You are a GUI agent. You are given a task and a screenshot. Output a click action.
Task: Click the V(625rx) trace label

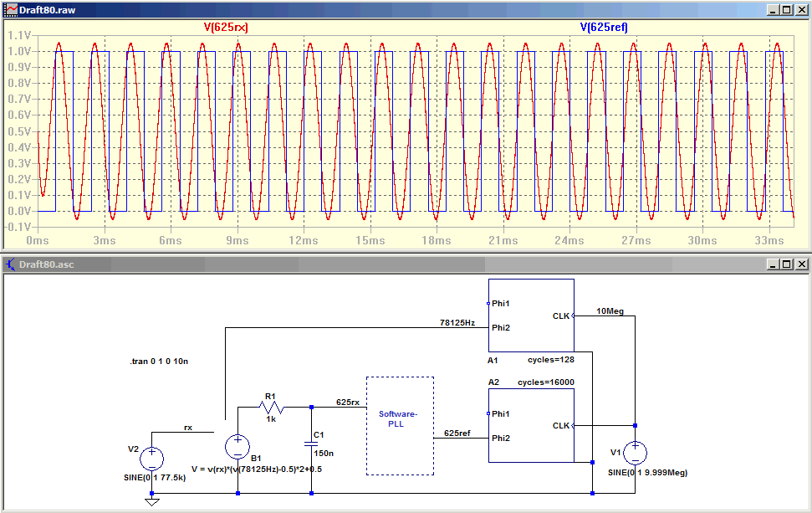tap(226, 28)
